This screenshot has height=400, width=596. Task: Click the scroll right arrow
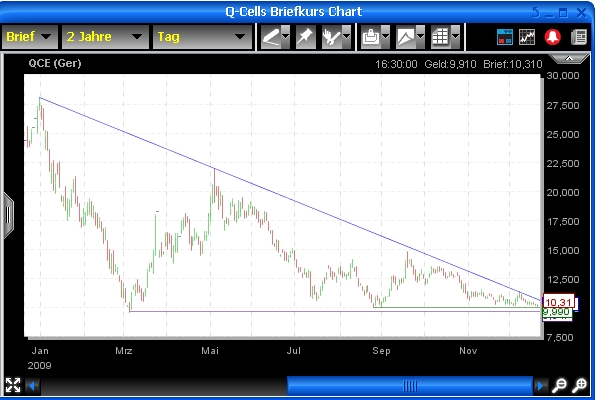click(x=540, y=386)
